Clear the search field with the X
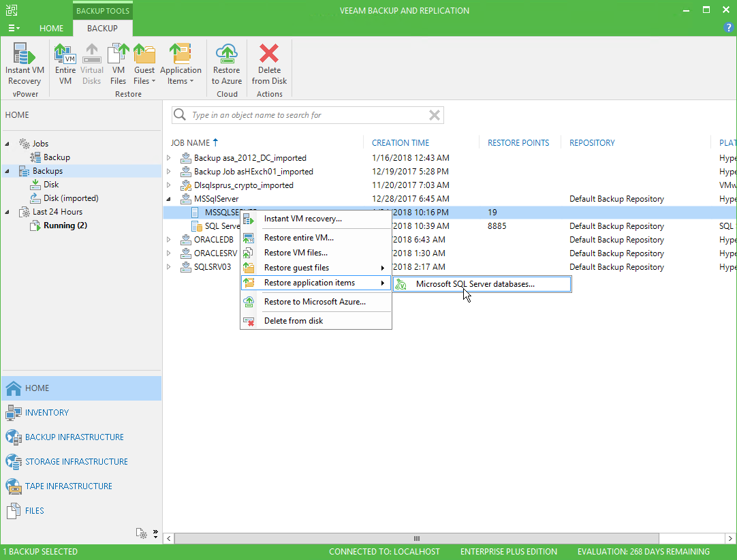 point(435,115)
